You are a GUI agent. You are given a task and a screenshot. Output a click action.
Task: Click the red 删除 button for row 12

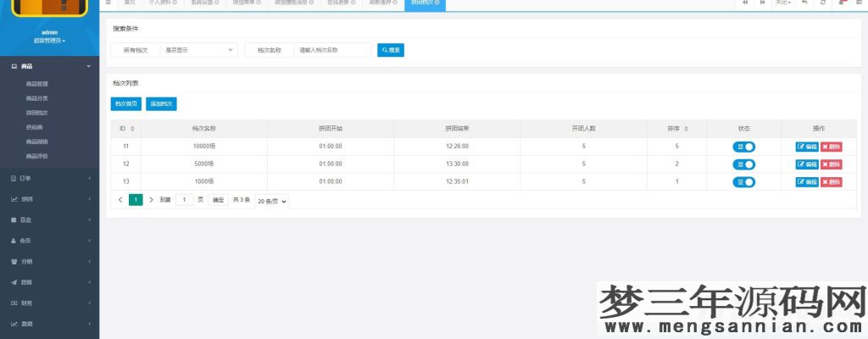[x=831, y=164]
